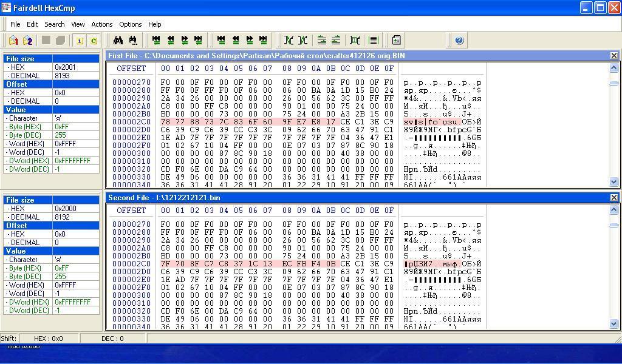622x364 pixels.
Task: Click the 'HEX : 0x0' shift status field
Action: pyautogui.click(x=50, y=339)
